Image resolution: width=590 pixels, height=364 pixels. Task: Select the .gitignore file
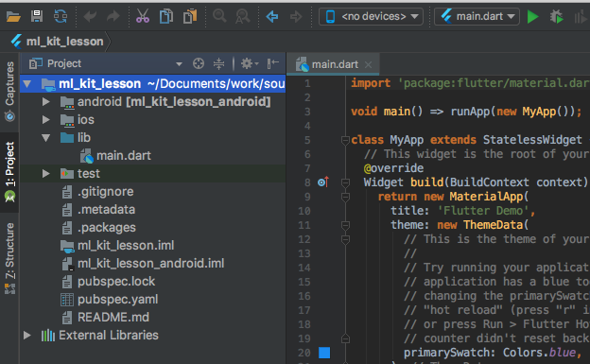tap(105, 192)
